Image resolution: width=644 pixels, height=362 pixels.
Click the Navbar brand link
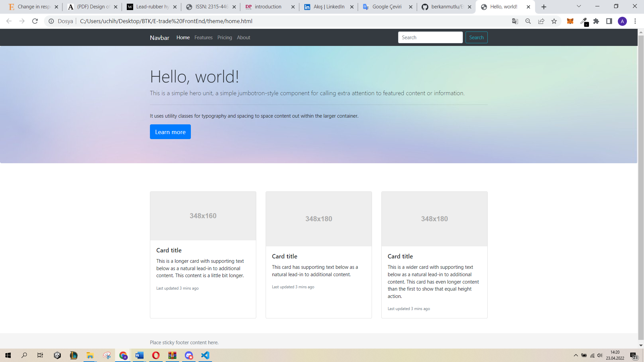click(159, 38)
